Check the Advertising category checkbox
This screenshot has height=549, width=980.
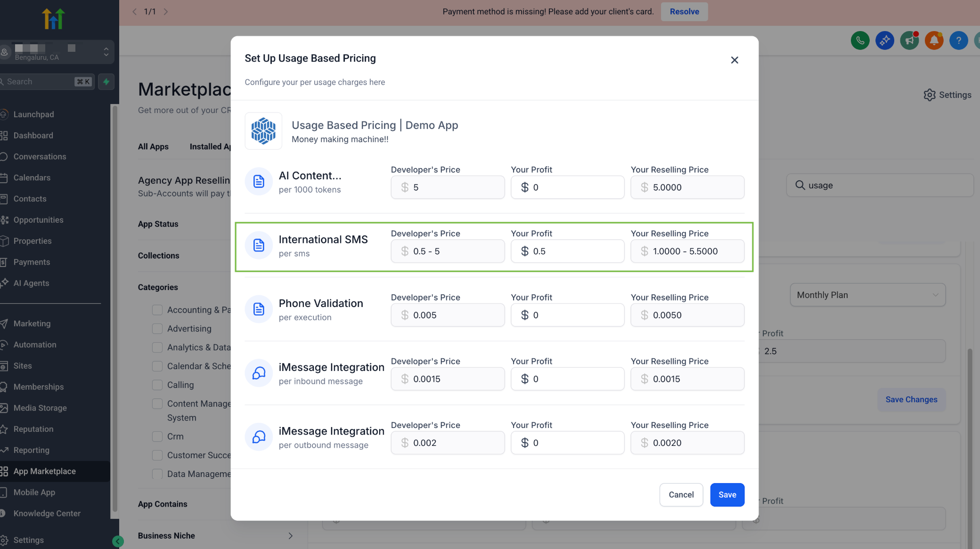[x=157, y=329]
